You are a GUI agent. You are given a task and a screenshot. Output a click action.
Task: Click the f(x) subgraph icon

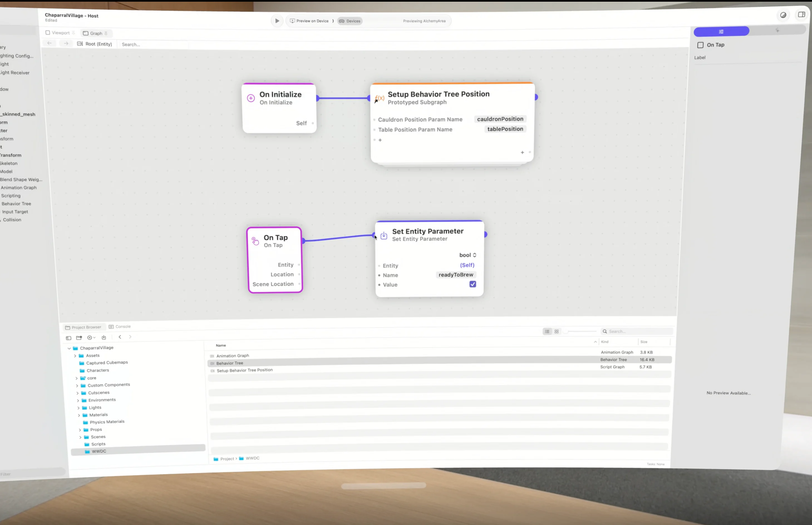click(x=379, y=99)
